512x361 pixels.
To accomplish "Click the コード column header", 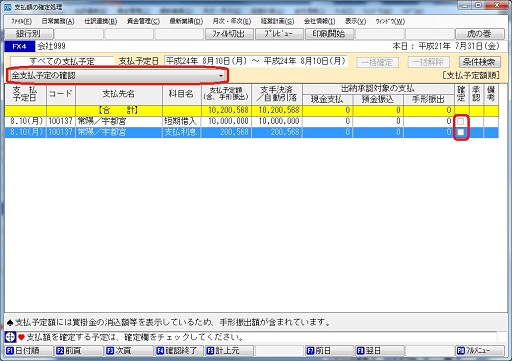I will click(x=61, y=94).
